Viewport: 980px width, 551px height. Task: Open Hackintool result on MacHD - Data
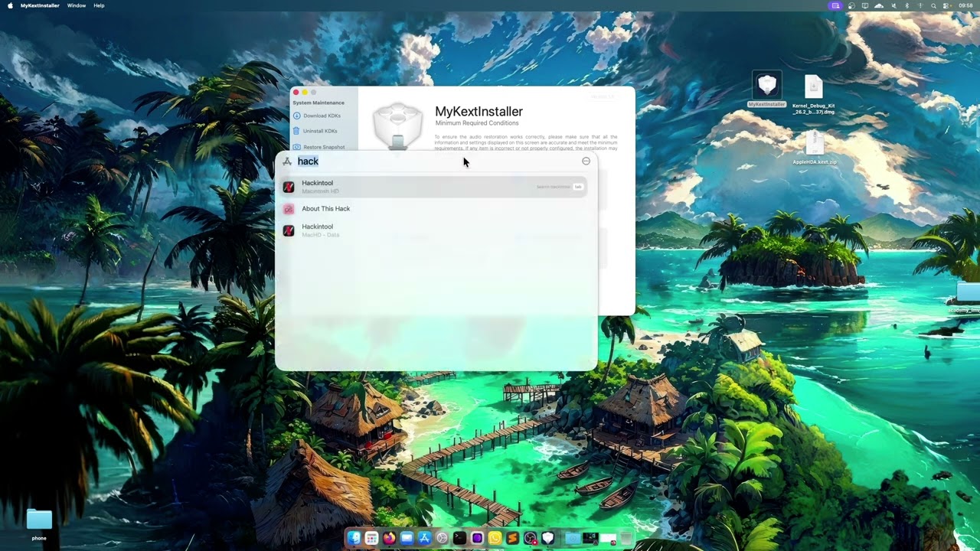pos(434,230)
